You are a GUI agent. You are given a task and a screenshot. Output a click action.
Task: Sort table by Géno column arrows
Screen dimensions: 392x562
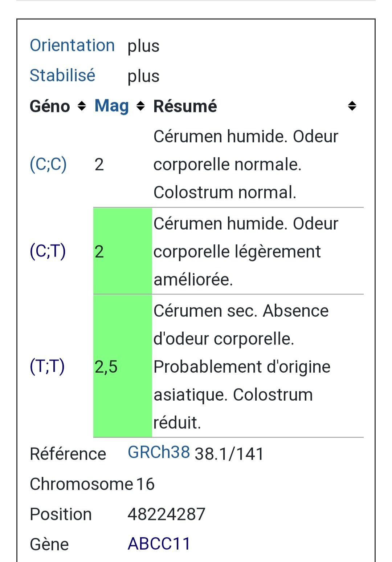(82, 106)
